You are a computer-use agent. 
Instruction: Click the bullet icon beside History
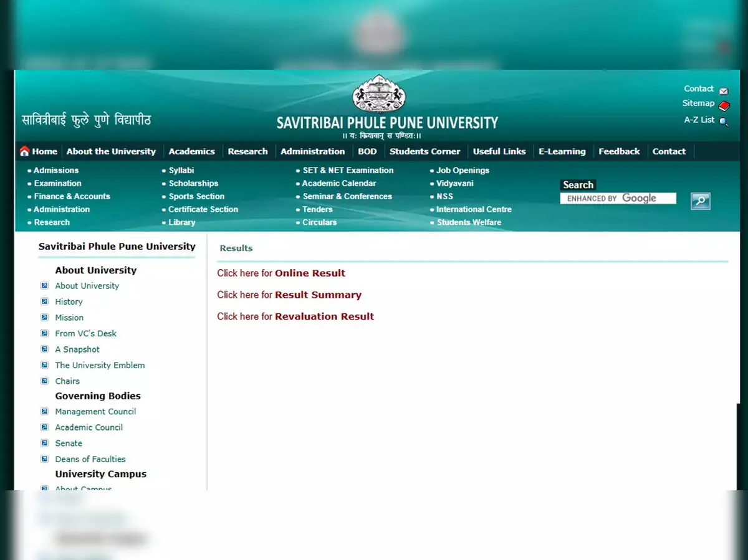(x=44, y=301)
